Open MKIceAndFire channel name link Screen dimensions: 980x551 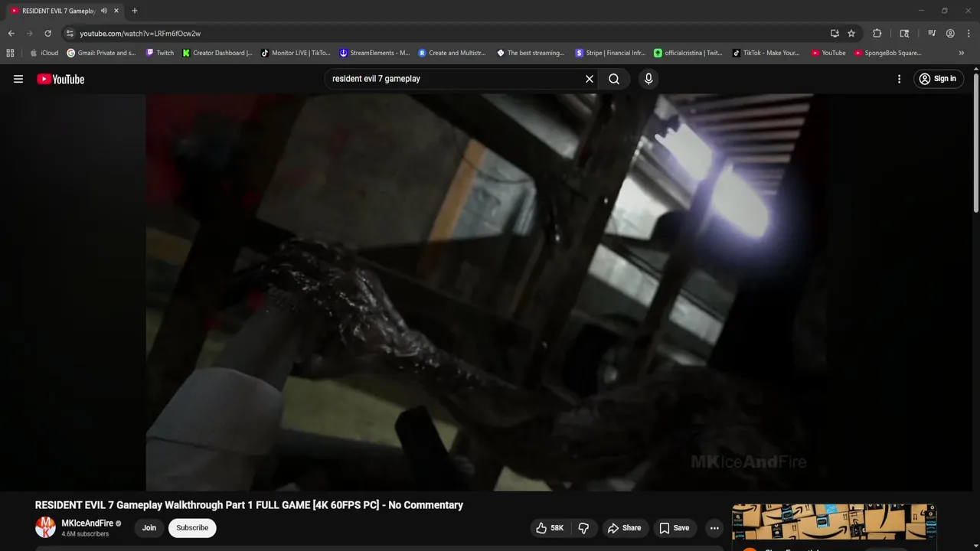click(x=87, y=523)
